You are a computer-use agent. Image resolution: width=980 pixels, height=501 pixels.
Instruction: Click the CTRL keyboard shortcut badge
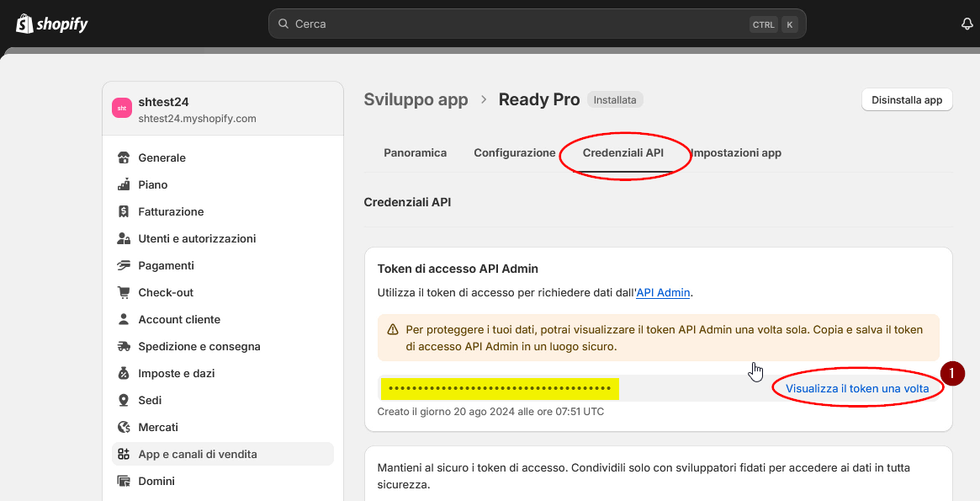764,24
